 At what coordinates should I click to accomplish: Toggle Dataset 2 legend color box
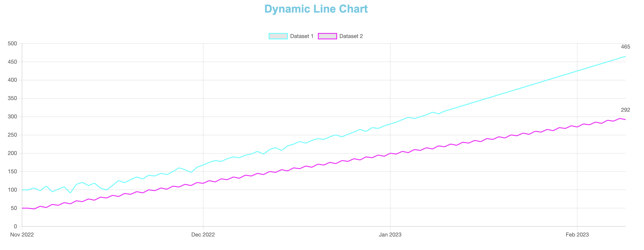[327, 36]
